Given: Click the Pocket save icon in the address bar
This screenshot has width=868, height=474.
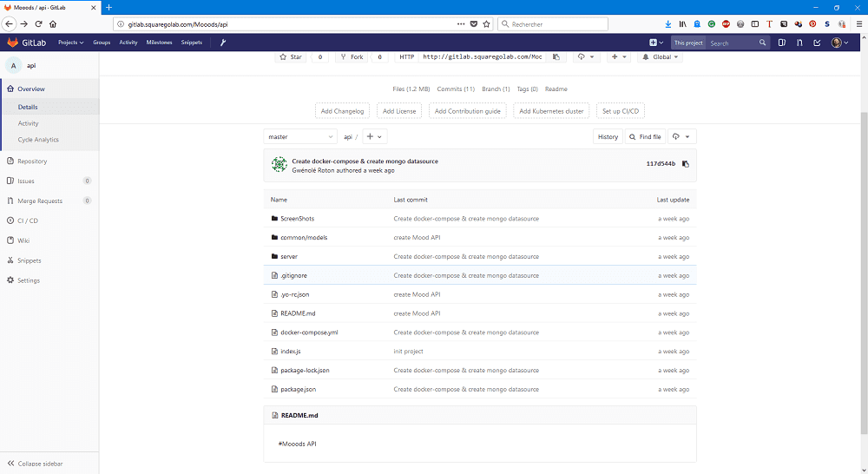Looking at the screenshot, I should click(x=474, y=24).
